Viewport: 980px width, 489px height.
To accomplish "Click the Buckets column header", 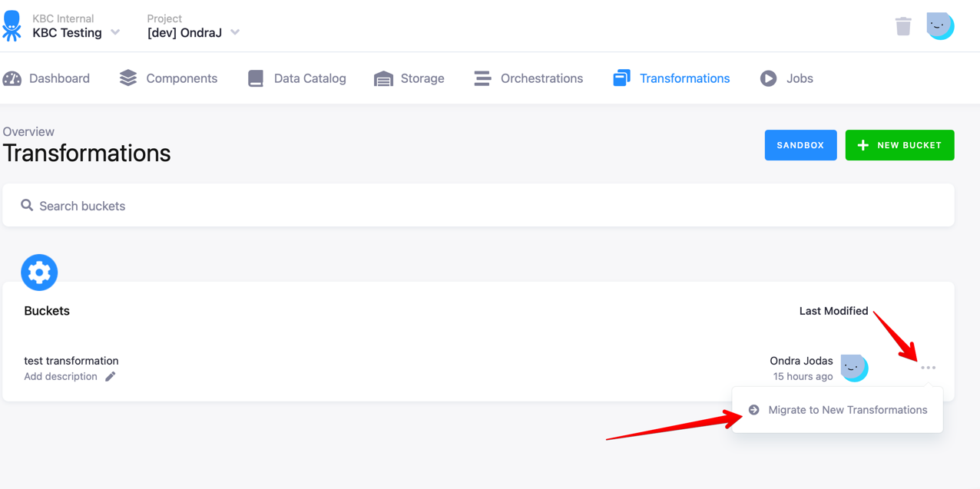I will point(47,311).
